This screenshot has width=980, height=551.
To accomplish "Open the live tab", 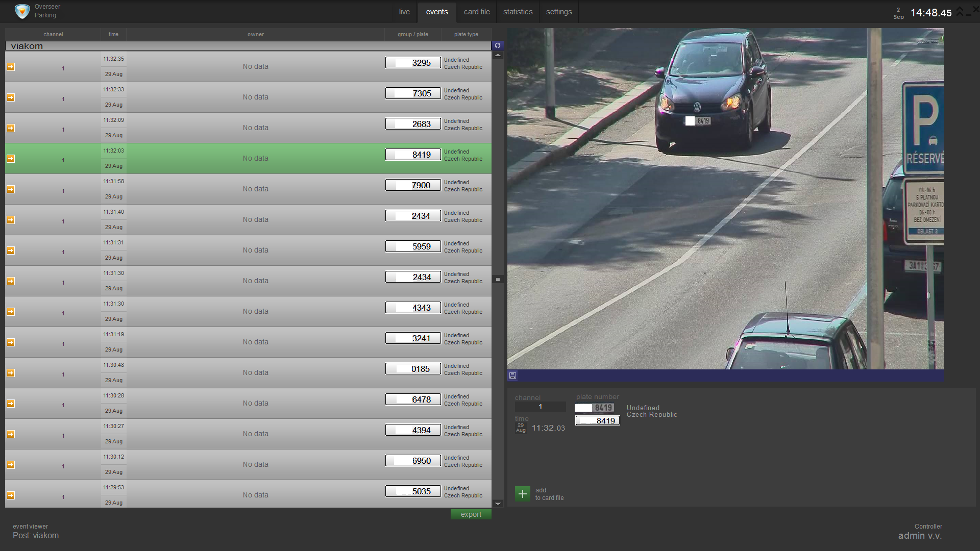I will coord(404,12).
